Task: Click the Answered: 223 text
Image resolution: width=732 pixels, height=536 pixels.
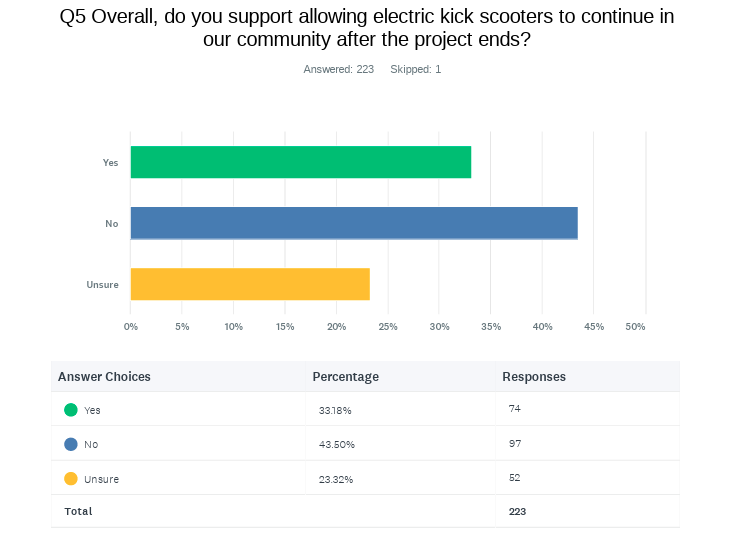Action: (x=338, y=69)
